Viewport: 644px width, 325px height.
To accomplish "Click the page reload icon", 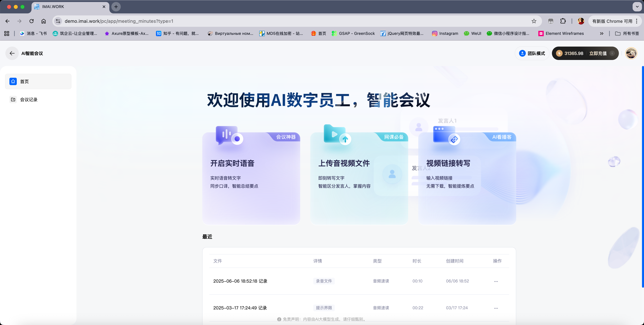I will pos(32,21).
